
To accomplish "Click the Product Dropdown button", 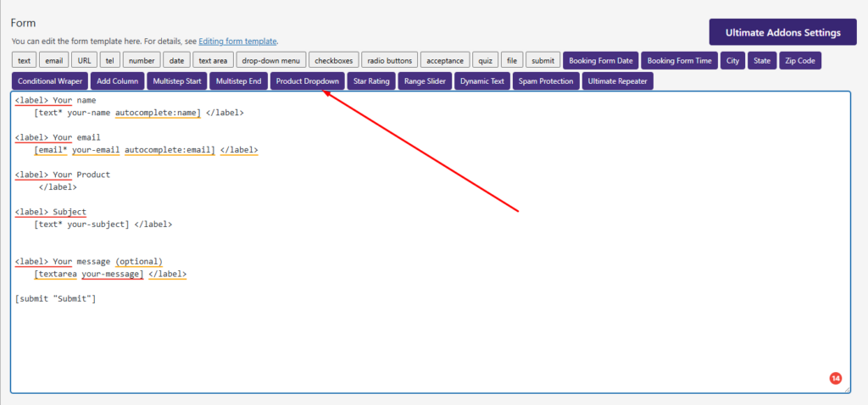I will tap(308, 80).
